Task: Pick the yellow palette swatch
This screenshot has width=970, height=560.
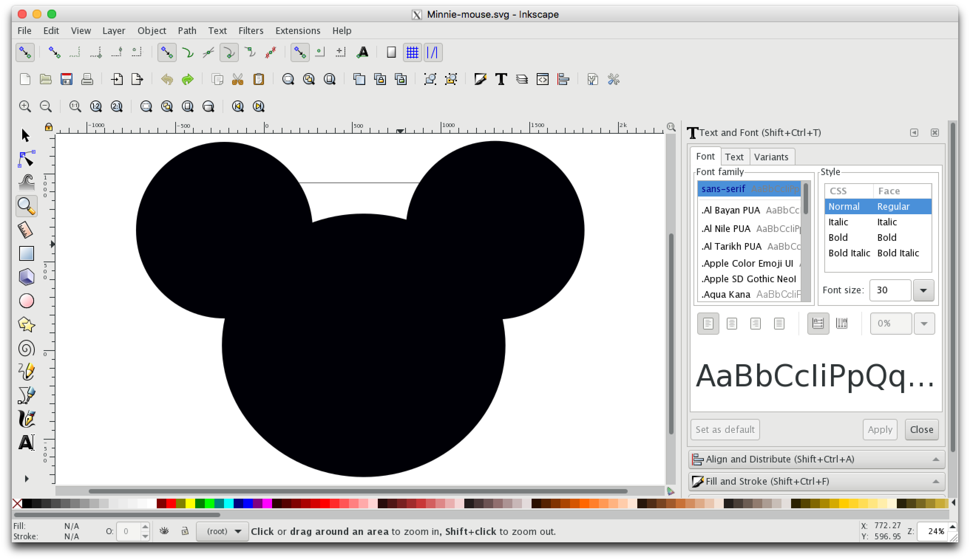Action: 190,503
